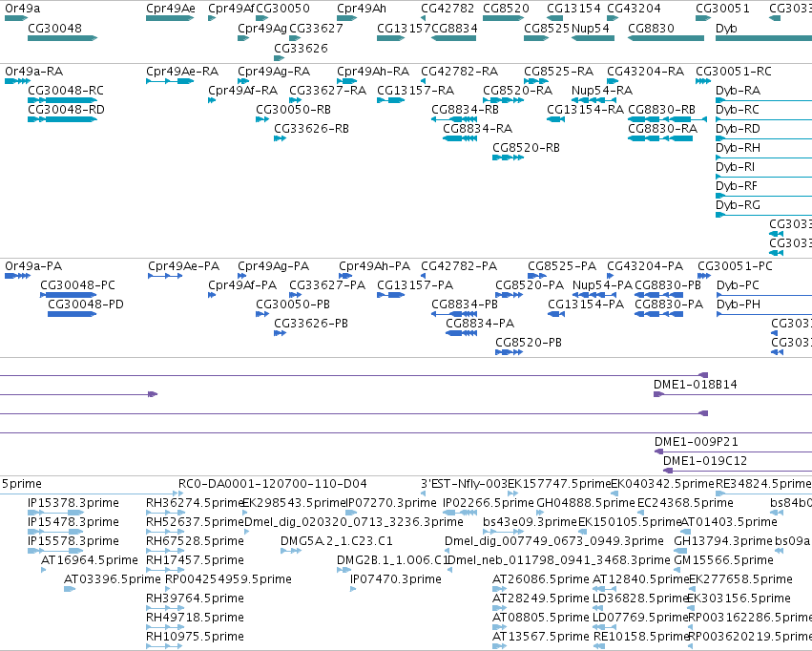Select the CG8834-RB transcript label

(465, 109)
